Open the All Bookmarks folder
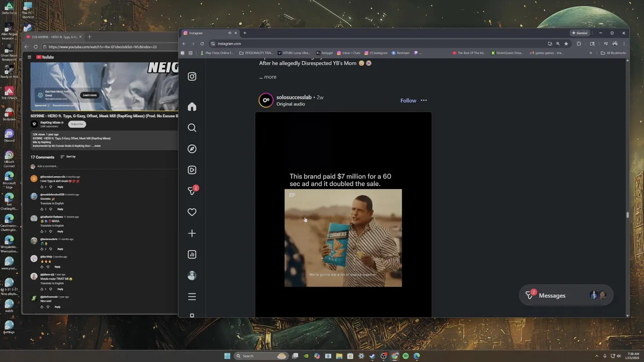The width and height of the screenshot is (644, 362). pos(613,53)
